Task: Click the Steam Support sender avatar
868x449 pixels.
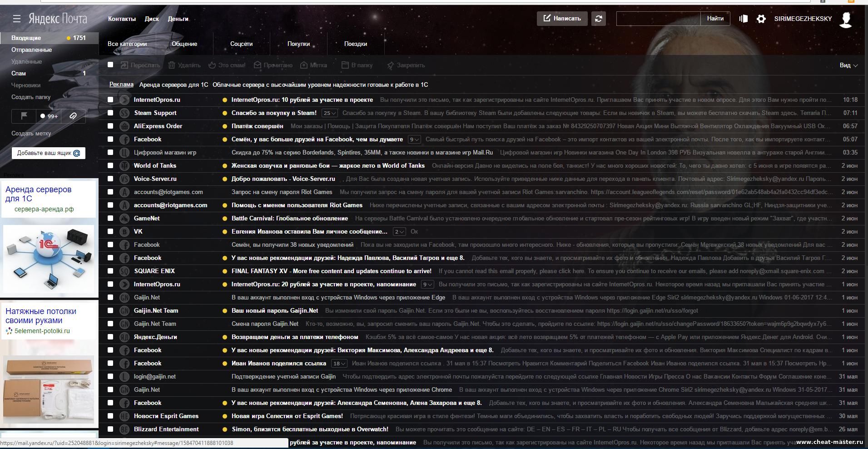Action: click(x=124, y=113)
